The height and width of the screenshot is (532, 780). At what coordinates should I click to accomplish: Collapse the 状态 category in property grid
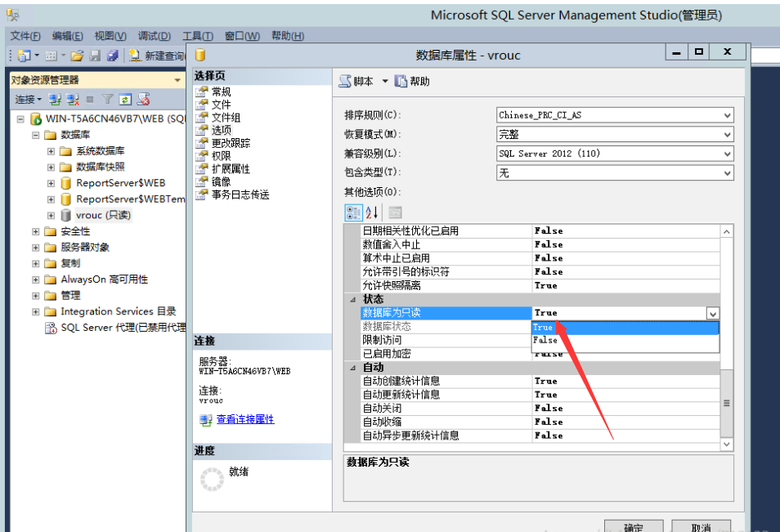[x=352, y=299]
